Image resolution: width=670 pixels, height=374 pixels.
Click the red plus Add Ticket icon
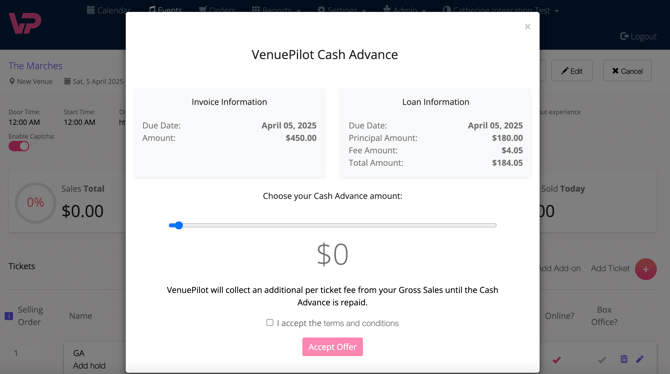(645, 269)
